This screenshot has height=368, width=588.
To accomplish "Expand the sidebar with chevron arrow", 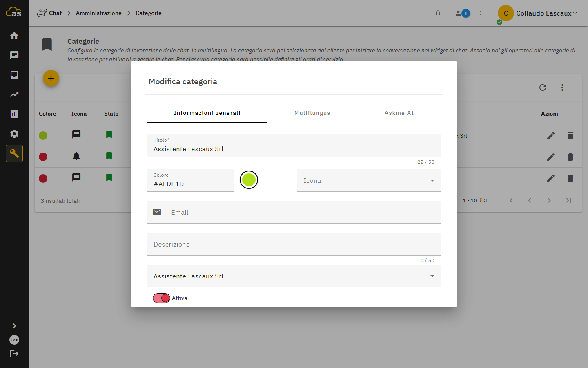I will 14,326.
